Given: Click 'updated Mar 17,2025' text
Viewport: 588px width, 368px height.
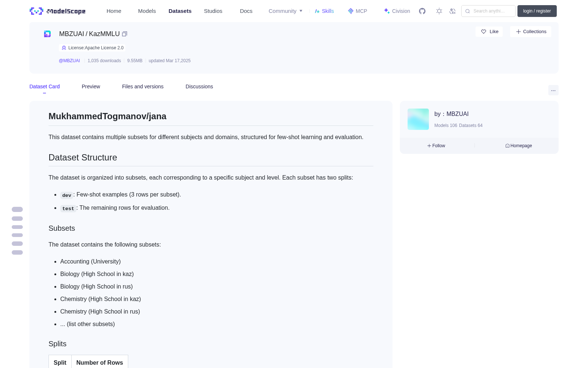Looking at the screenshot, I should click(170, 61).
